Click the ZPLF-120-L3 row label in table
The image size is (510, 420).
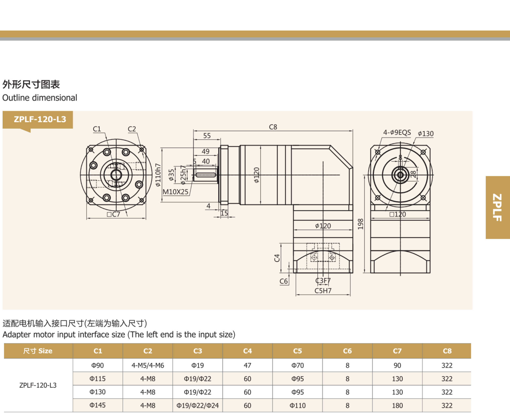point(38,385)
